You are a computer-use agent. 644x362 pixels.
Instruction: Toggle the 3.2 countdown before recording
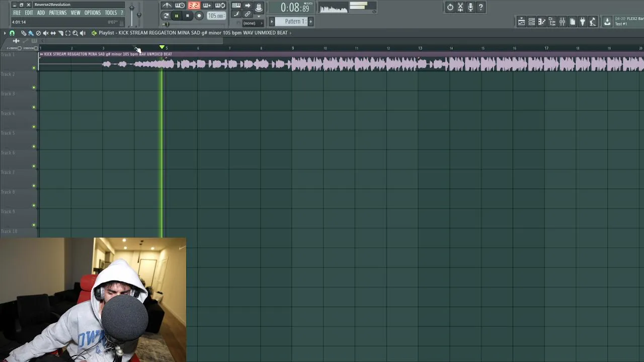(194, 5)
